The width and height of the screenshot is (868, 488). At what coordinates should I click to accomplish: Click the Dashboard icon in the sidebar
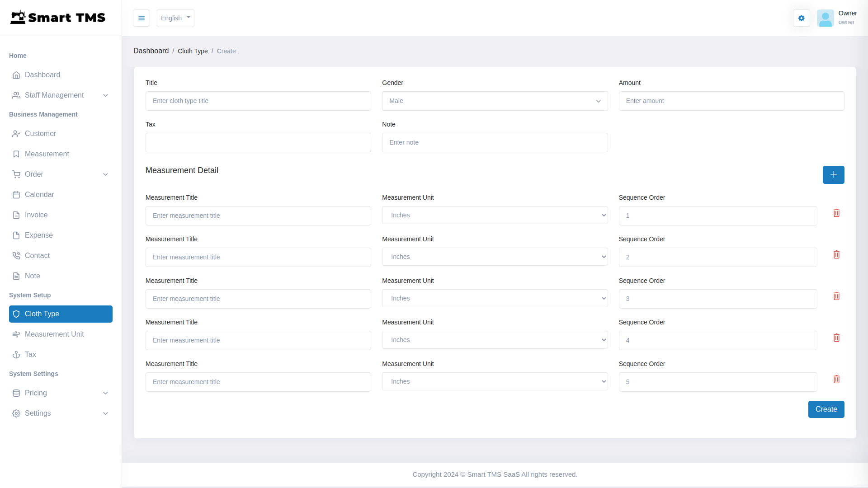[16, 75]
